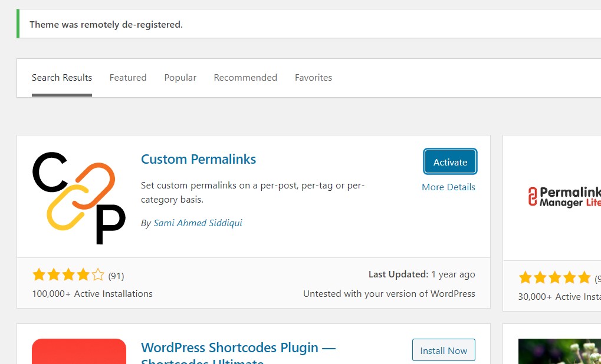Click the Custom Permalinks star rating

coord(68,275)
